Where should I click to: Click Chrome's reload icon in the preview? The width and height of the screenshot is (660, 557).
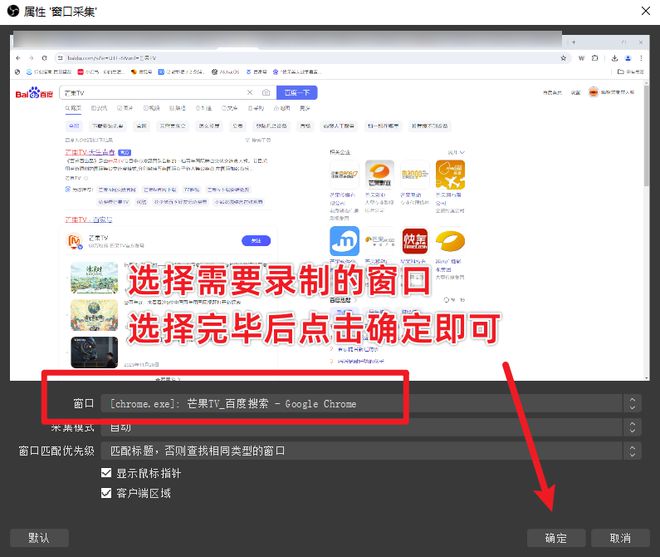[x=45, y=58]
